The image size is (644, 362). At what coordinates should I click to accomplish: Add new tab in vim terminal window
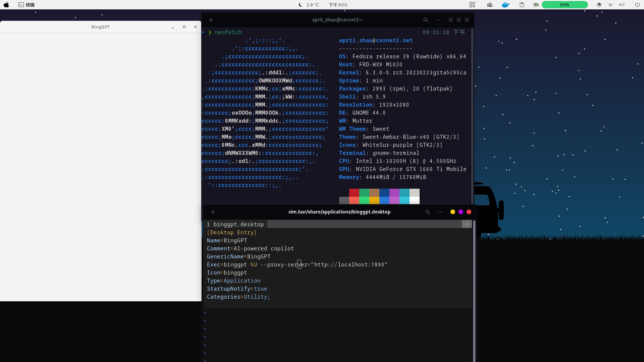[213, 212]
